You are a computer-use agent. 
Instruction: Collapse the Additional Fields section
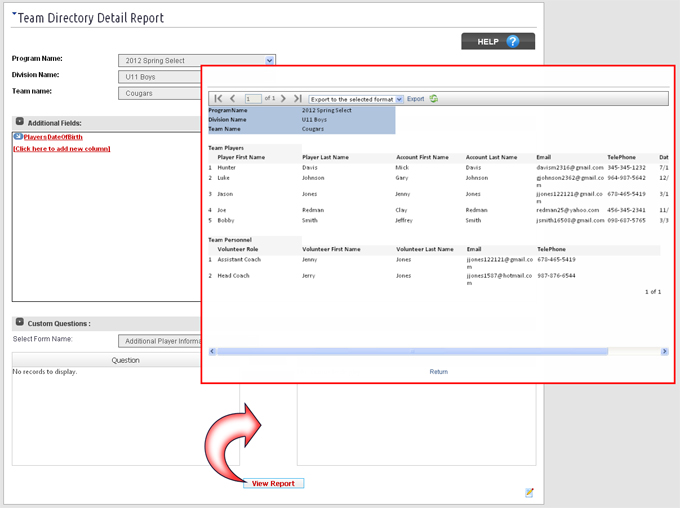pyautogui.click(x=20, y=121)
